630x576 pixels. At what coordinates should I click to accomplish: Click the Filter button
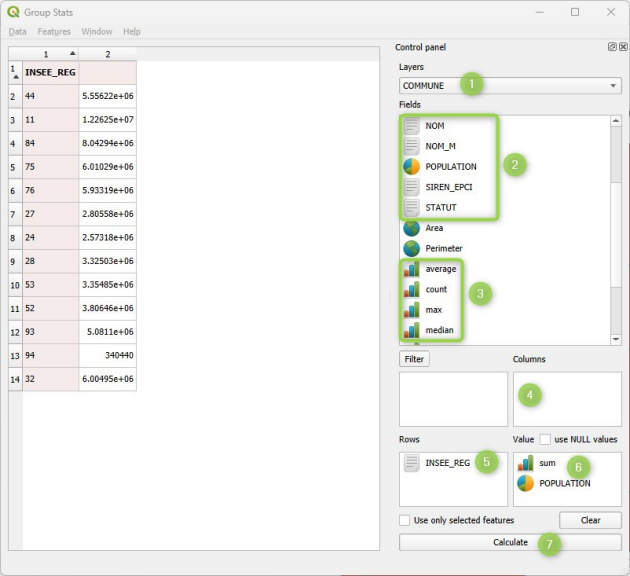coord(414,359)
